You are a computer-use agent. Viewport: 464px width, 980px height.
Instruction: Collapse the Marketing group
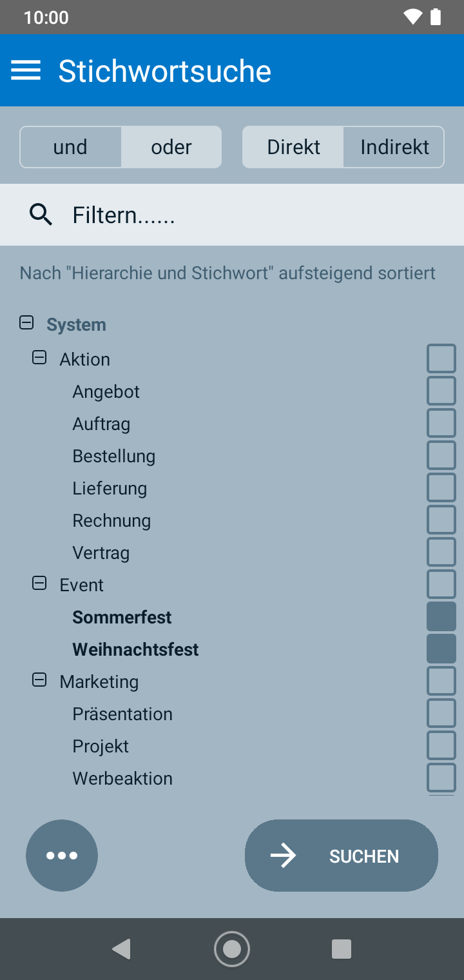click(x=39, y=680)
